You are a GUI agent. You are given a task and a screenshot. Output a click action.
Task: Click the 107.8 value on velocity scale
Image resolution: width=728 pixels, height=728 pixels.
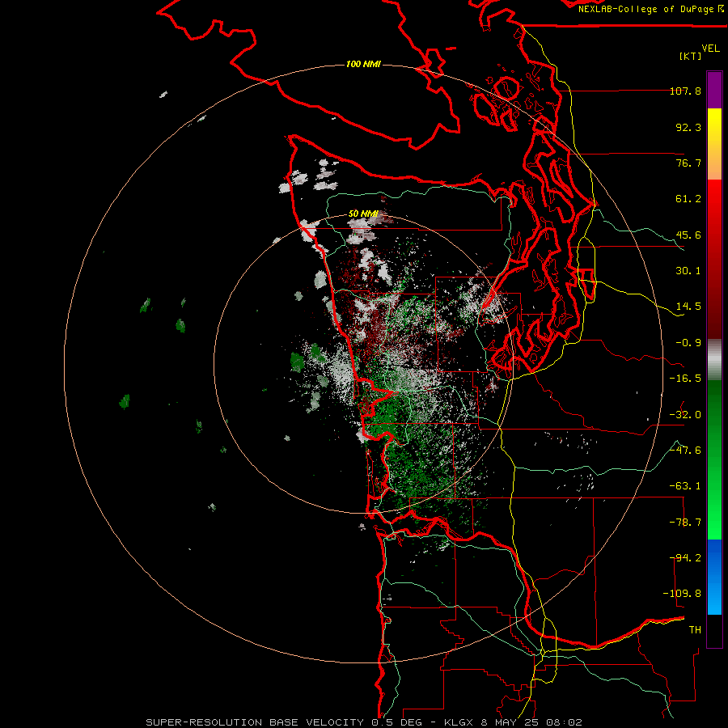click(685, 91)
